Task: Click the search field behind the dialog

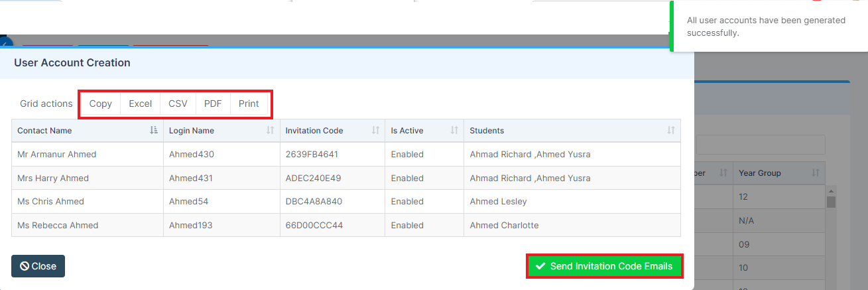Action: [761, 145]
